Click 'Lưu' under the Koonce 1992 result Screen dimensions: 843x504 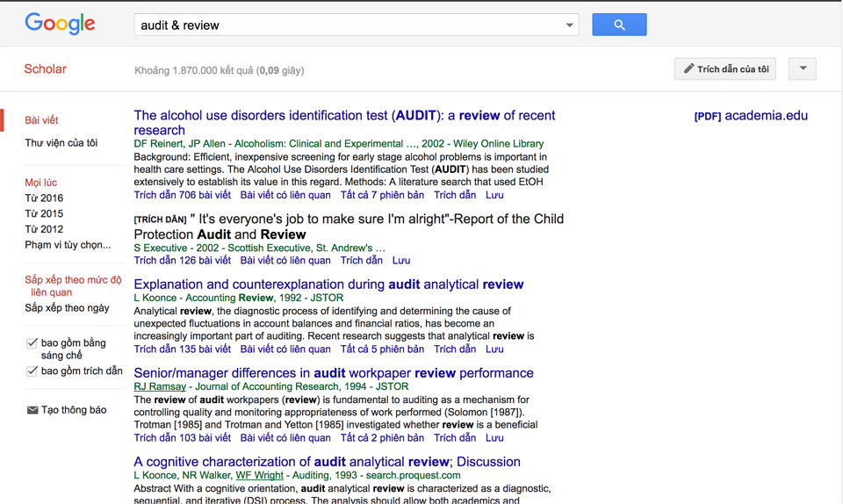[494, 349]
